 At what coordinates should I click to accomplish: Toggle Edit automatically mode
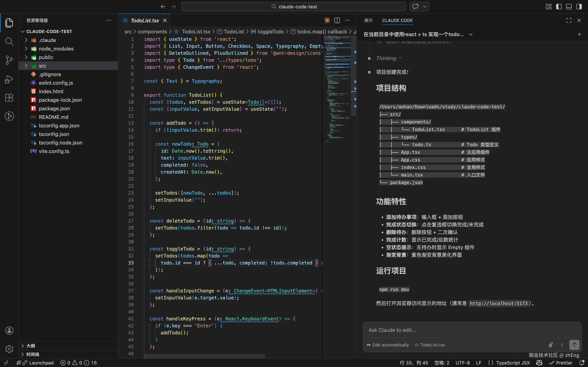point(388,345)
